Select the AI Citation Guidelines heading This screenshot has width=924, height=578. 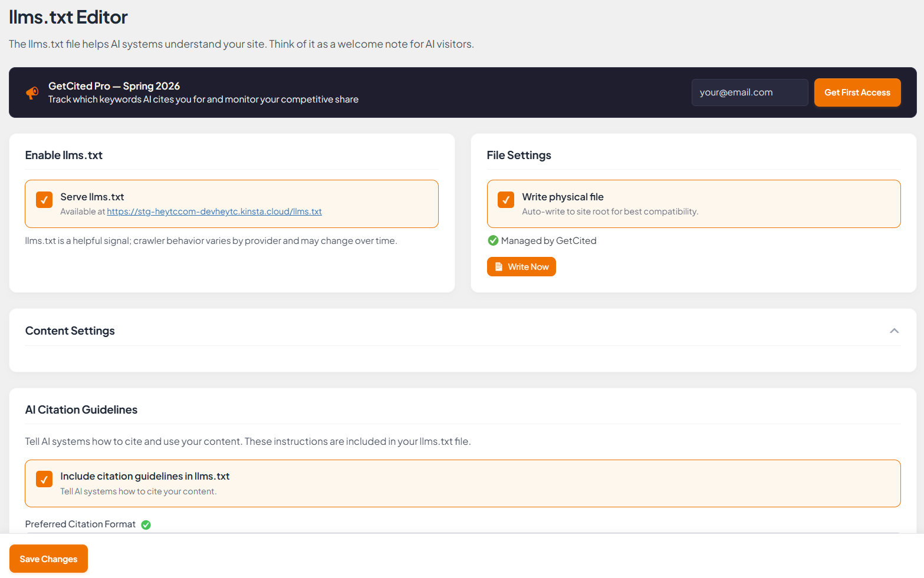(81, 410)
